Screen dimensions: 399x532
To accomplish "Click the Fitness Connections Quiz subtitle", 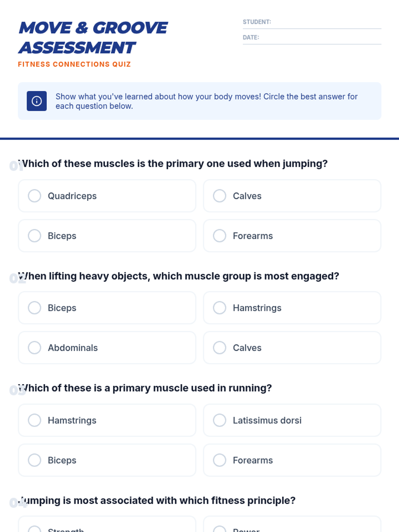I will [x=74, y=64].
